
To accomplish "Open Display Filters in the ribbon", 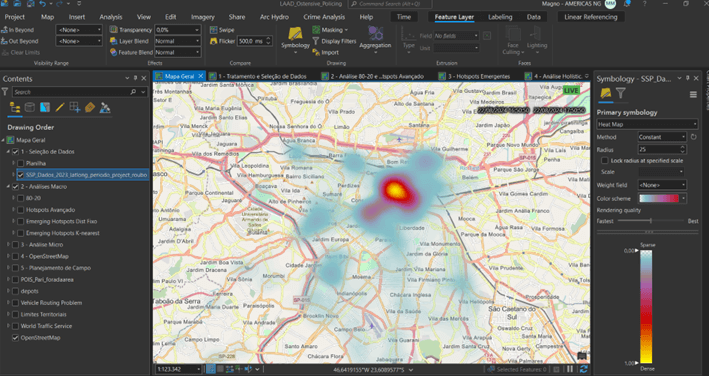I will (334, 41).
